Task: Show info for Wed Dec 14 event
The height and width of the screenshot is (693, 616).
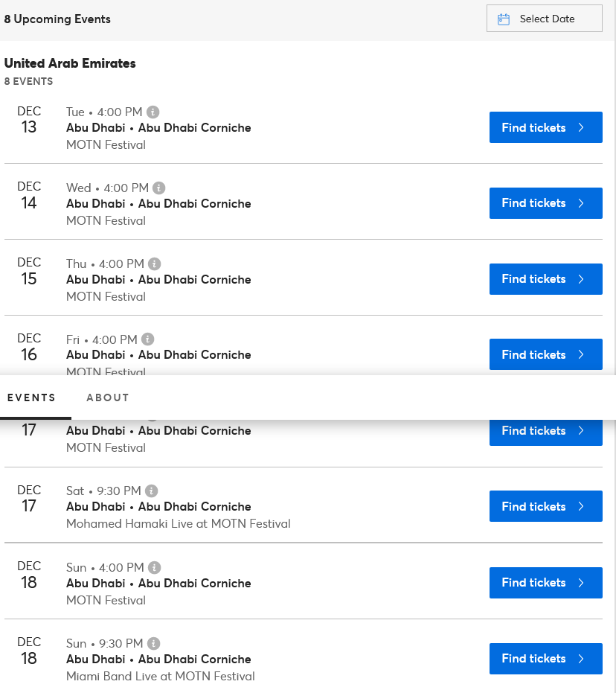Action: pyautogui.click(x=159, y=188)
